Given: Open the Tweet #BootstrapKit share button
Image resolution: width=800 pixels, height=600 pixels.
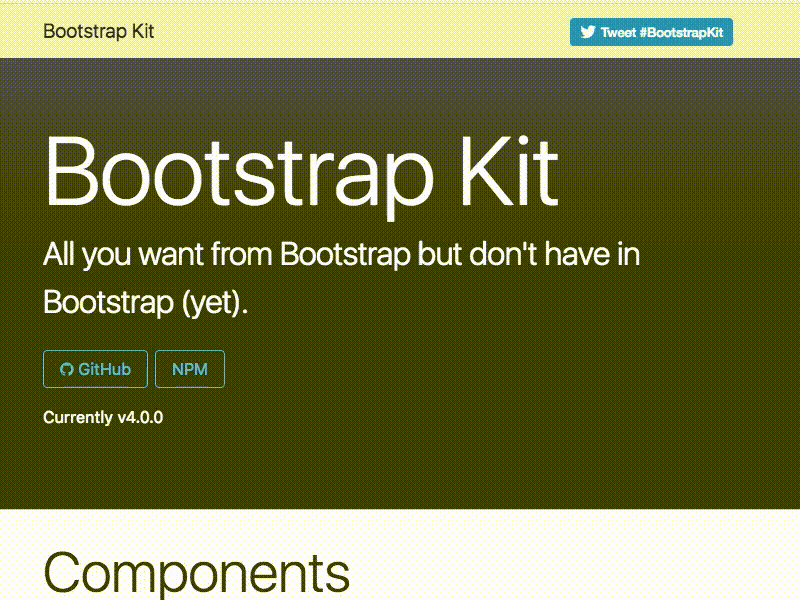Looking at the screenshot, I should click(651, 32).
